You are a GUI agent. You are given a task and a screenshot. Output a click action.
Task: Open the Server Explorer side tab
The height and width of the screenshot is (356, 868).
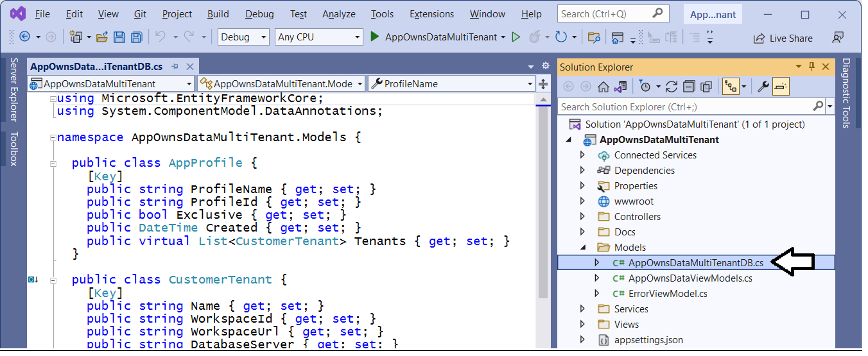click(x=13, y=90)
